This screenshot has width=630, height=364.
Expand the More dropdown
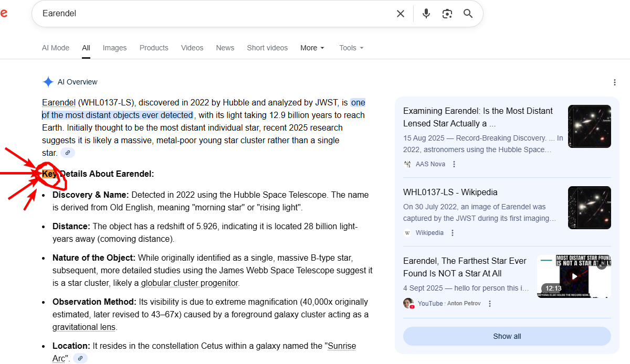coord(312,48)
